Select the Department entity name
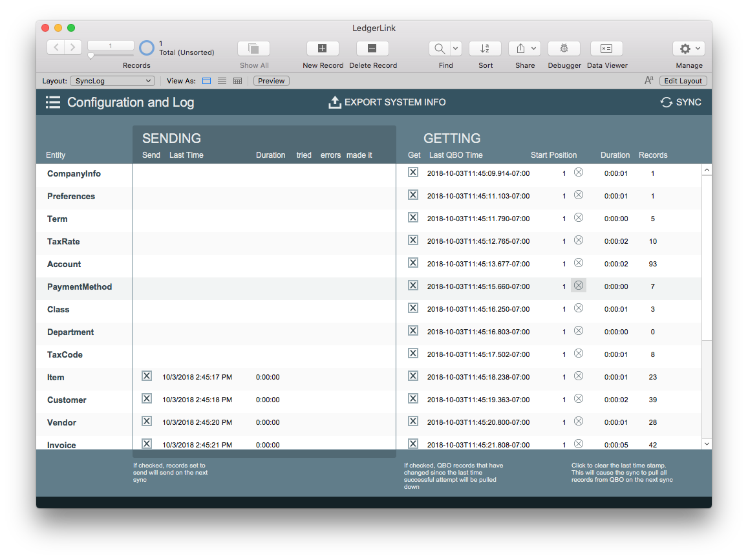Viewport: 748px width, 560px height. 70,332
